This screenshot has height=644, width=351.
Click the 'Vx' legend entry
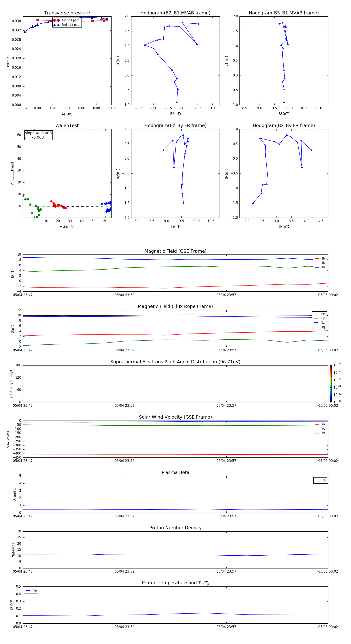point(320,424)
